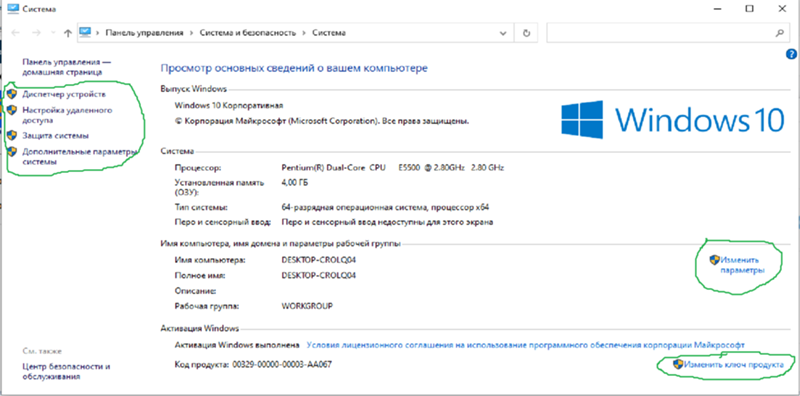Expand chevron after Система и безопасность breadcrumb
Viewport: 800px width, 396px height.
(305, 33)
